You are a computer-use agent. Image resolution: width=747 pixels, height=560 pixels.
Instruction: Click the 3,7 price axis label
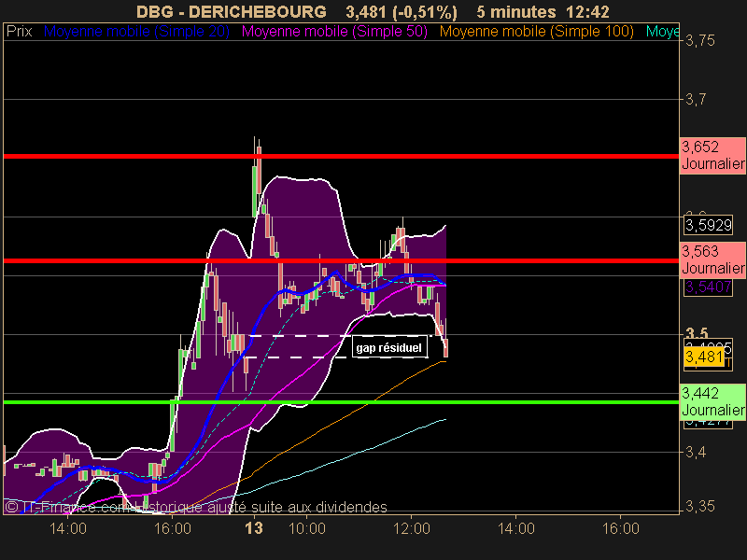pos(696,99)
